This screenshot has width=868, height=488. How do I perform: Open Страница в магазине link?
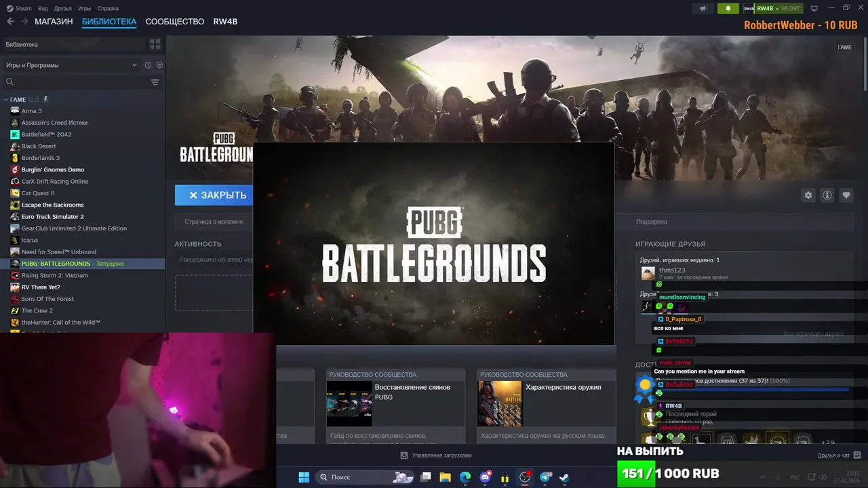(x=214, y=222)
